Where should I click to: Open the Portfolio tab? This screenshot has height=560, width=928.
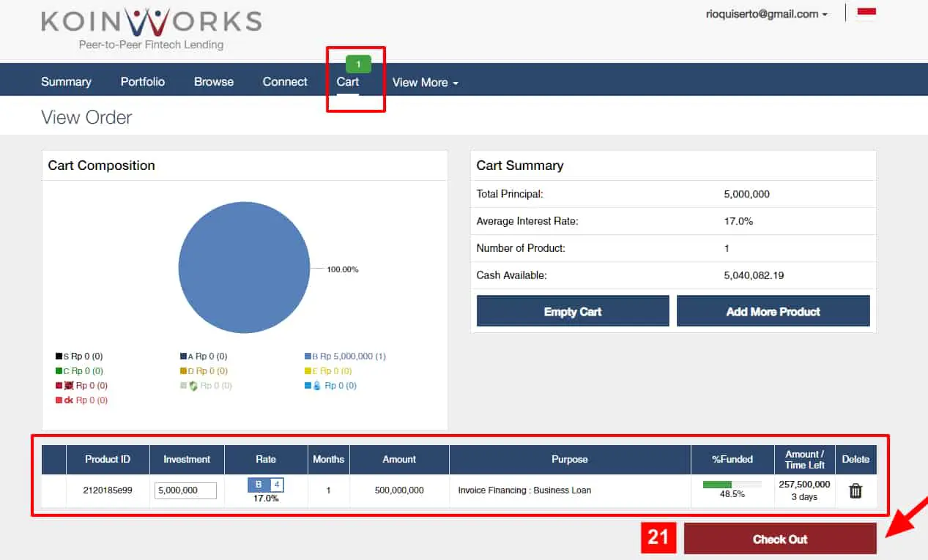tap(142, 82)
